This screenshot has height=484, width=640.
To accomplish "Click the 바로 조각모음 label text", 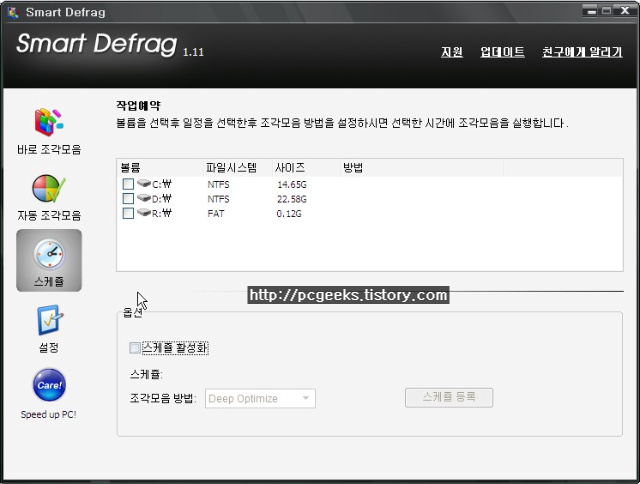I will pyautogui.click(x=49, y=149).
